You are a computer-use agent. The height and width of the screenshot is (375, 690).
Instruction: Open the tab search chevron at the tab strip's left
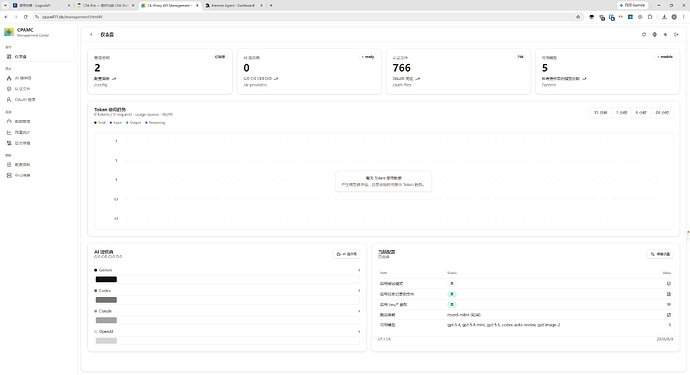point(5,5)
